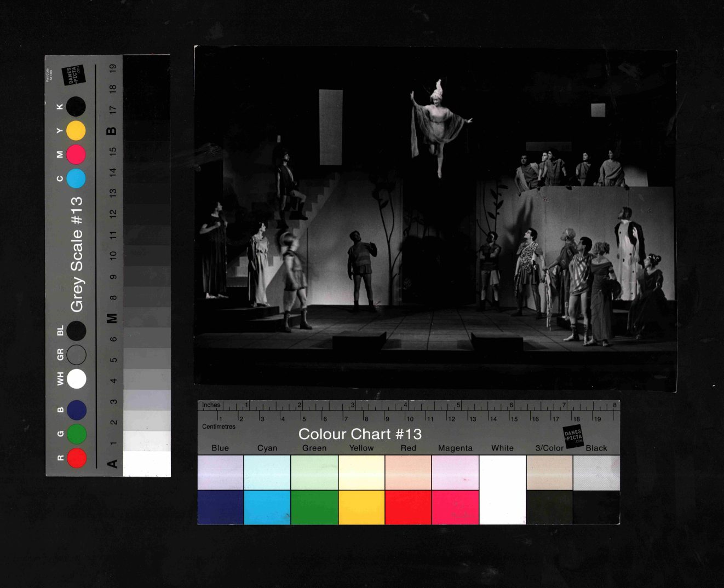Select the magenta M circle on the Grey Scale card

coord(76,155)
